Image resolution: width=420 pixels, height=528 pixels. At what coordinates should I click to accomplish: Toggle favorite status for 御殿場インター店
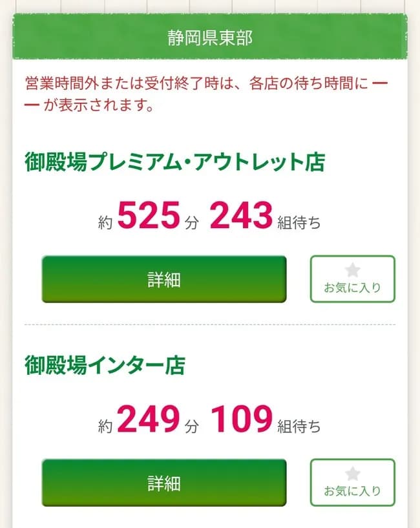click(352, 482)
